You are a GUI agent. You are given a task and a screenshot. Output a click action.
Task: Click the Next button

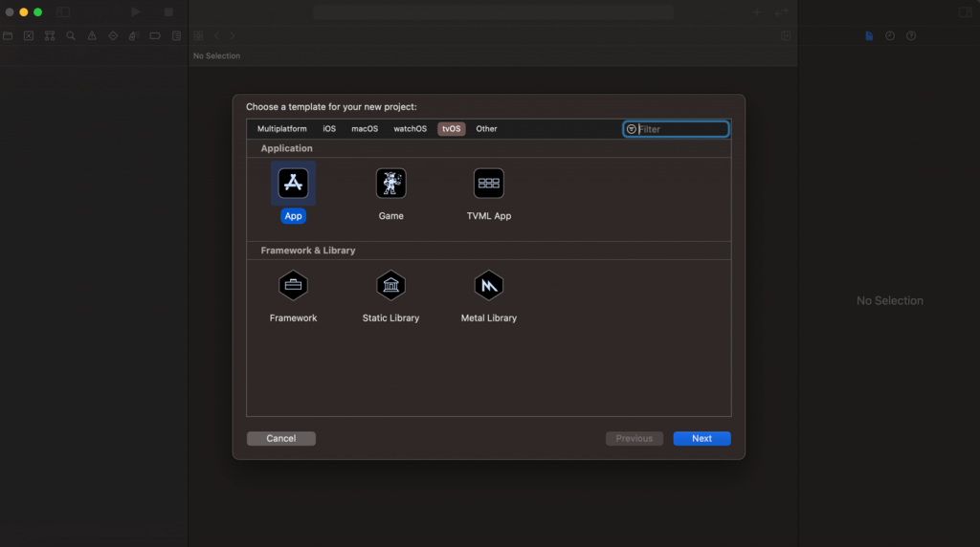(x=702, y=438)
